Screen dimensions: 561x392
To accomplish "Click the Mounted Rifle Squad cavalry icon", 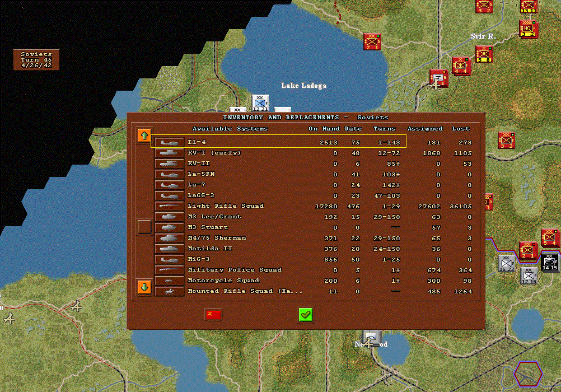I will click(170, 291).
